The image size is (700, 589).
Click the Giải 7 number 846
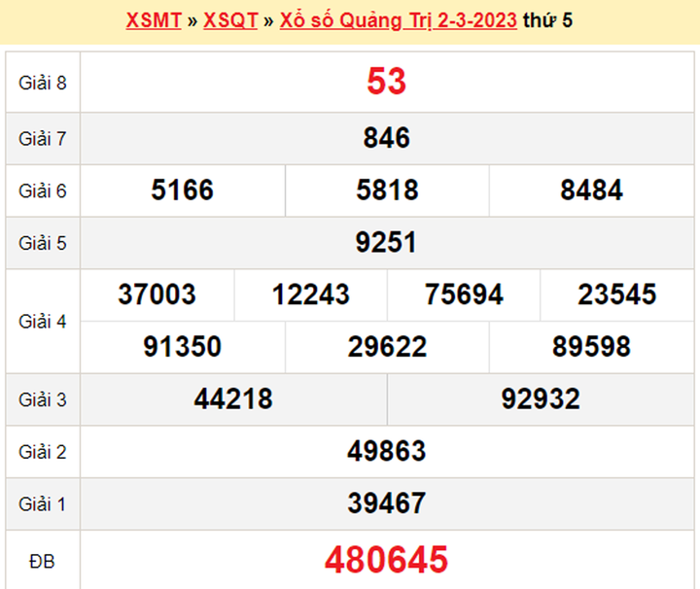pyautogui.click(x=387, y=137)
